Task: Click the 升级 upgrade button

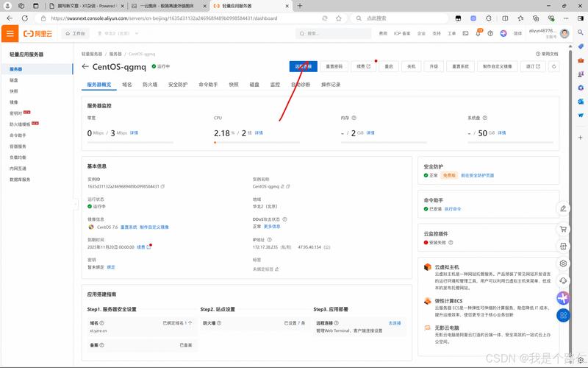Action: click(434, 66)
